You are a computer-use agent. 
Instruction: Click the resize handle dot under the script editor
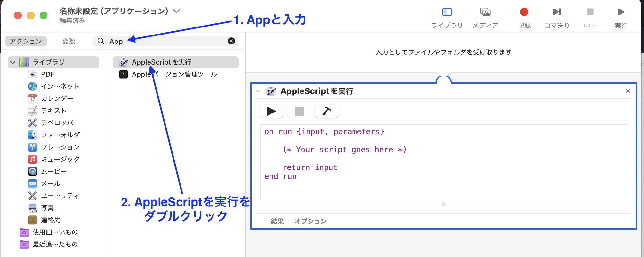click(443, 204)
